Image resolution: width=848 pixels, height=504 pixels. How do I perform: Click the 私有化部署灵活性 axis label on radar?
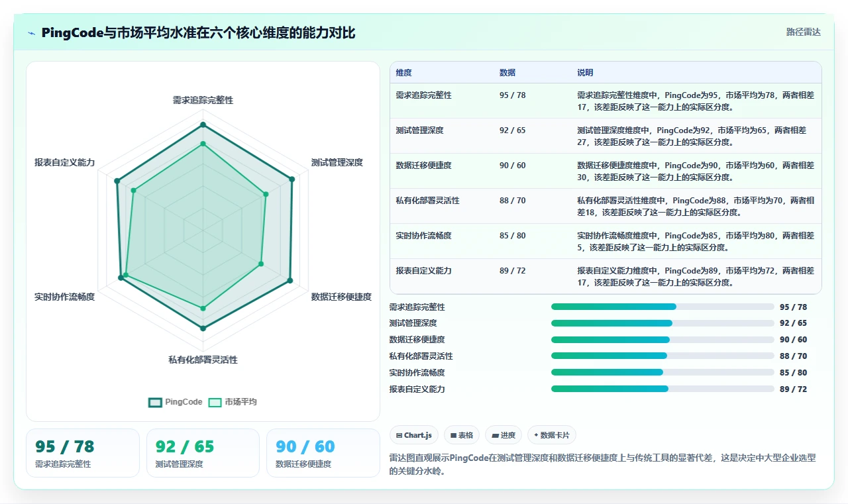point(203,360)
